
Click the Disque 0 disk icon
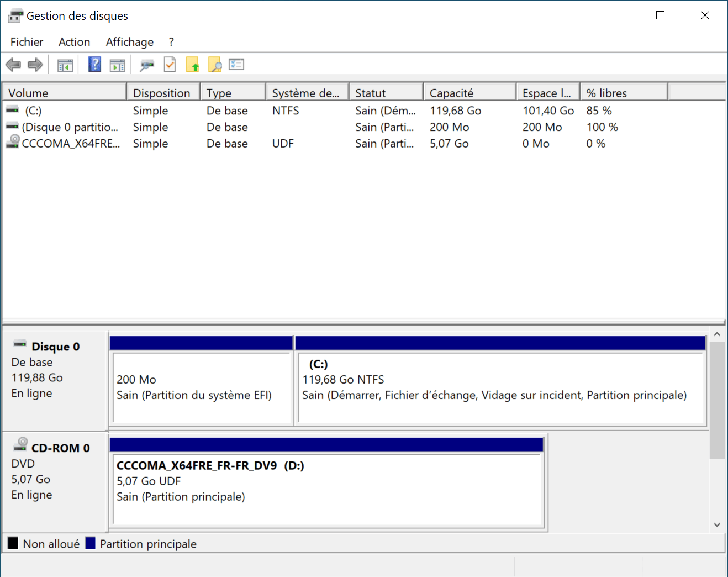point(20,344)
